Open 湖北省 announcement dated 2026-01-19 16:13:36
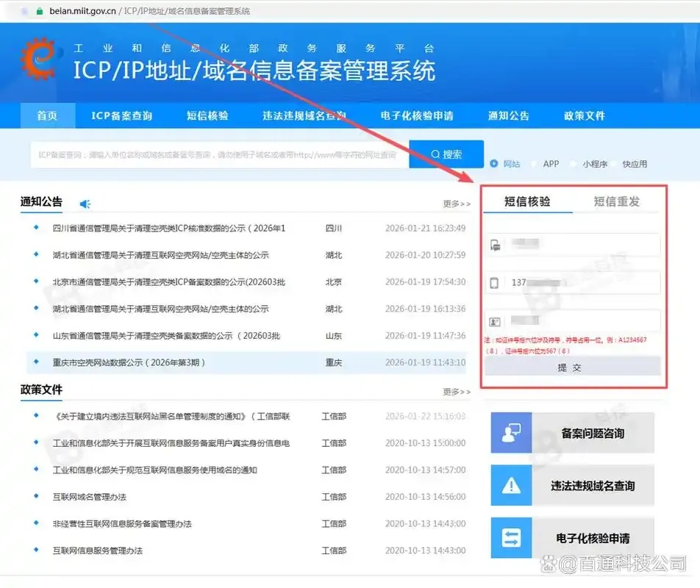This screenshot has width=700, height=588. pos(161,309)
